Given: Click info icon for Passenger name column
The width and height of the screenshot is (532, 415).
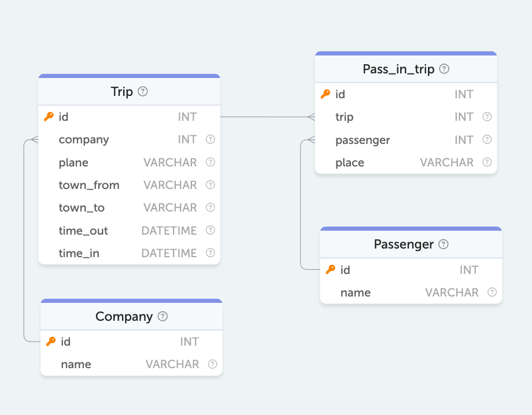Looking at the screenshot, I should pyautogui.click(x=492, y=292).
